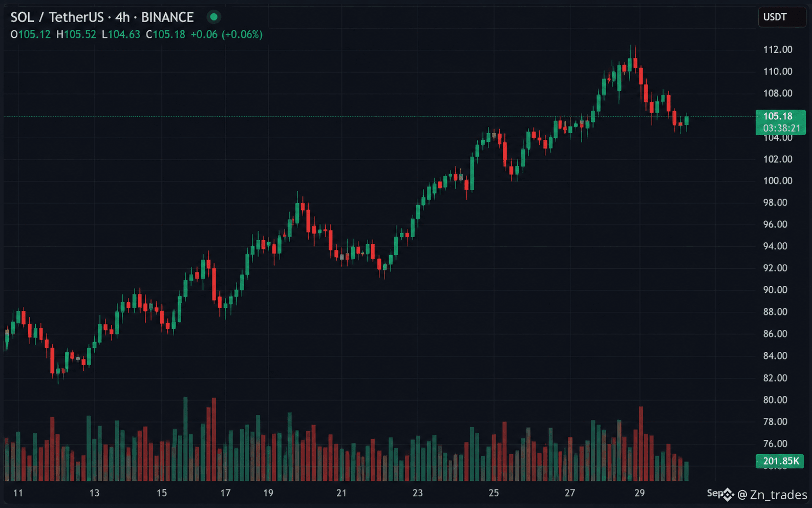Click date label 29 on time axis
Screen dimensions: 812x508
[x=639, y=493]
